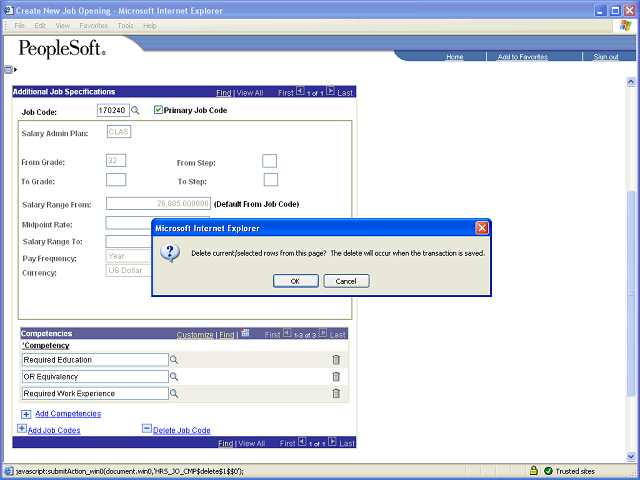
Task: Click Salary Admin Plan field
Action: point(119,132)
